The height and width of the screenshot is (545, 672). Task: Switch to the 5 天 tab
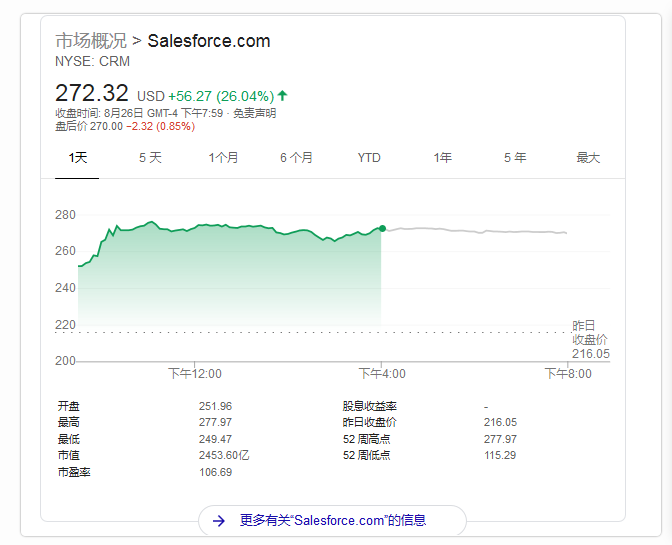click(x=150, y=158)
